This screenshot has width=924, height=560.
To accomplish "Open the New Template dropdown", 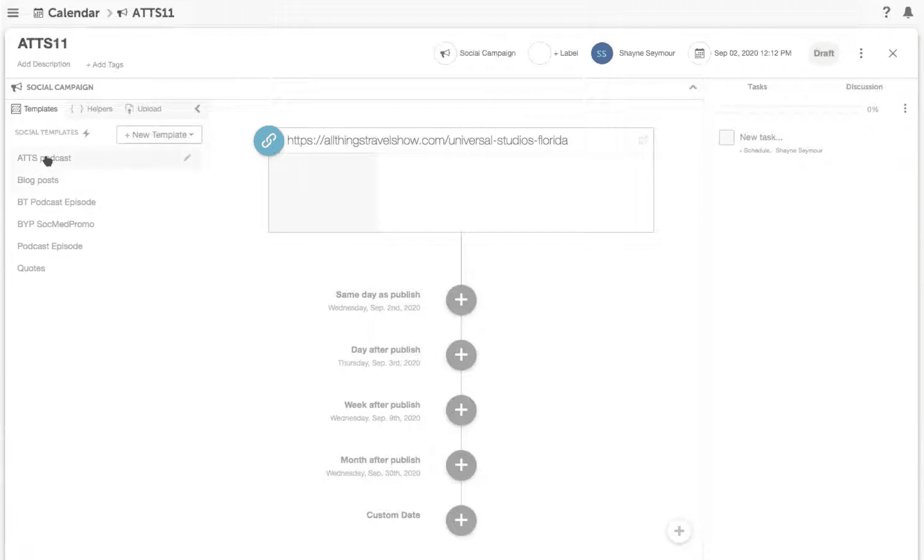I will coord(159,135).
